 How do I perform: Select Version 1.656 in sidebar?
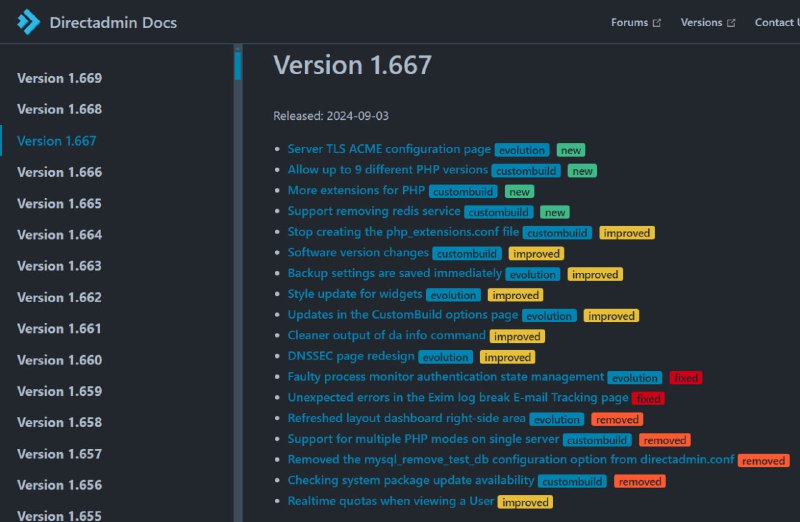[x=59, y=485]
